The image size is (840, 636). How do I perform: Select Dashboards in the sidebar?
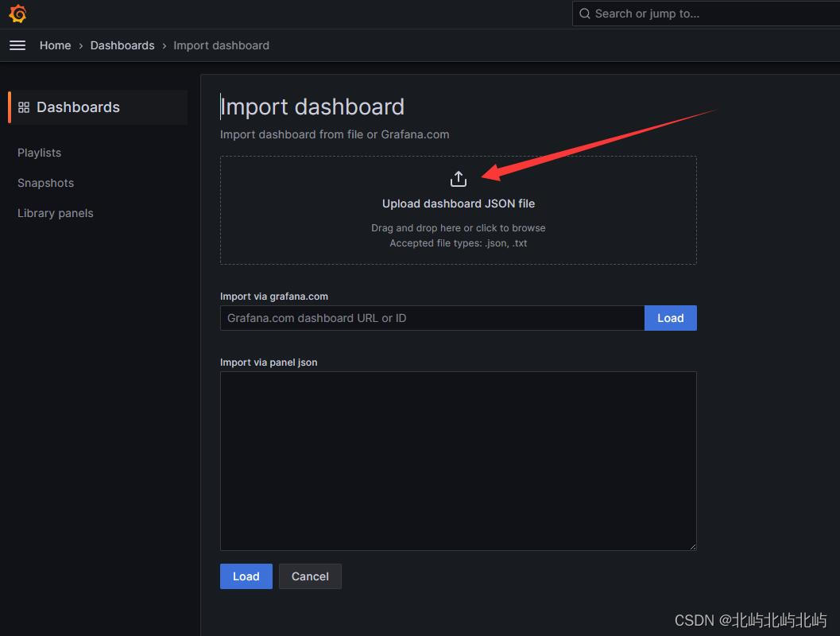[98, 107]
